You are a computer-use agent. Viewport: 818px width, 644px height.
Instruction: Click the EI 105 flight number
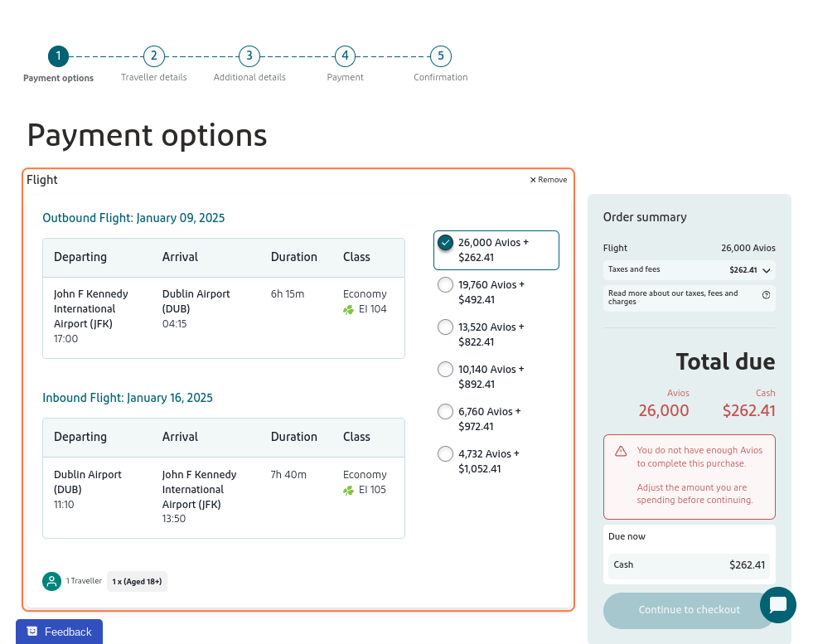(x=372, y=490)
